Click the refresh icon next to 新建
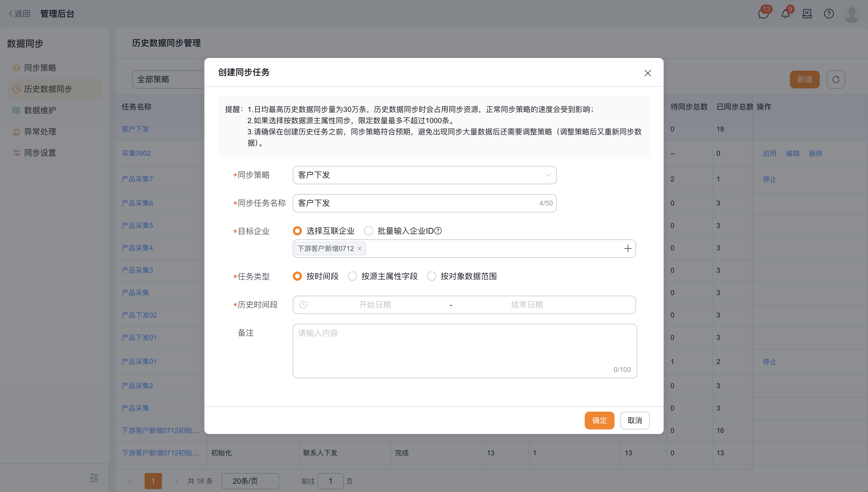 click(x=836, y=80)
